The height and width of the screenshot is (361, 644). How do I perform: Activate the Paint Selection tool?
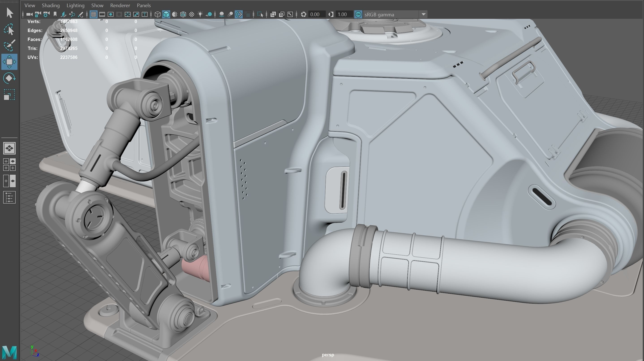tap(9, 45)
